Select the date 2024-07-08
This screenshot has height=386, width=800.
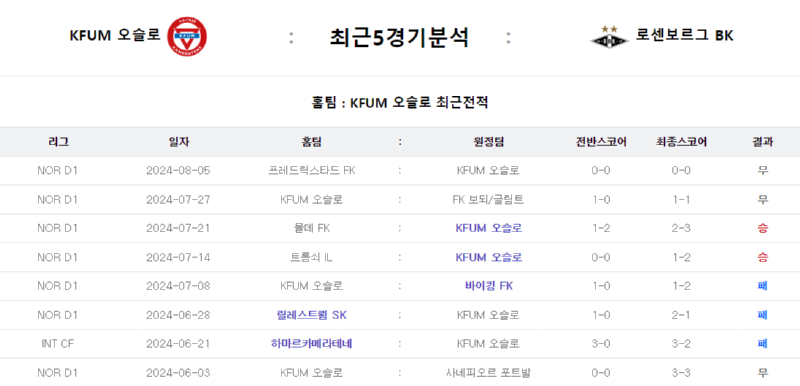[178, 286]
